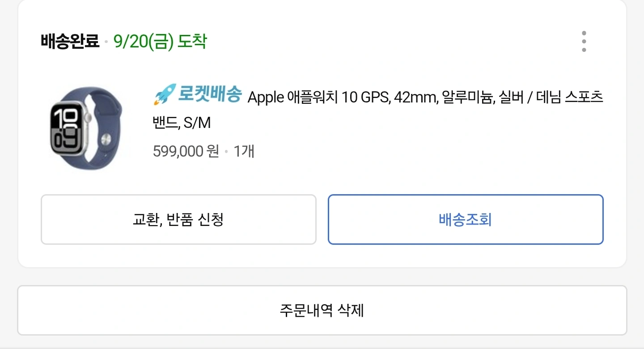Tap the gray background below 주문내역 삭제
644x349 pixels.
(322, 342)
